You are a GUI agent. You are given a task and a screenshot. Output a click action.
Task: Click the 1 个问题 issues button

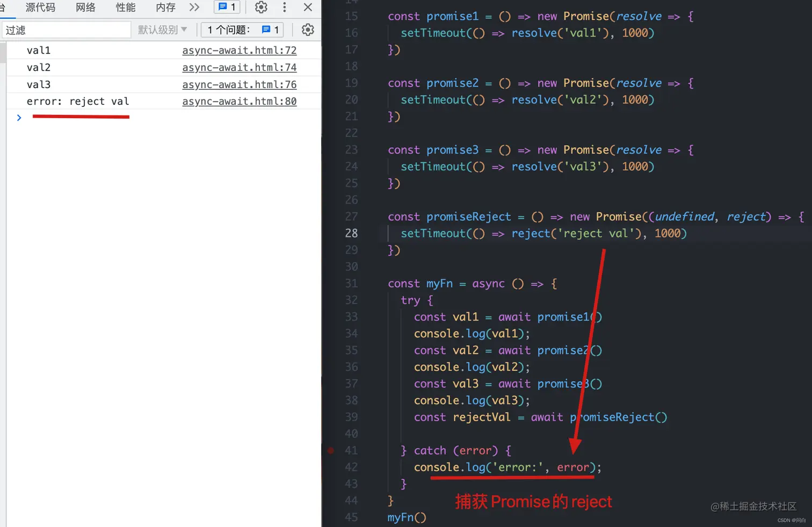pyautogui.click(x=243, y=30)
